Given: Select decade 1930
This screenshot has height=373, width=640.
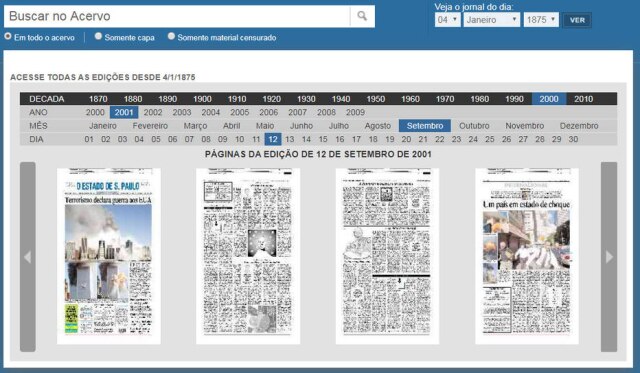Looking at the screenshot, I should point(306,99).
